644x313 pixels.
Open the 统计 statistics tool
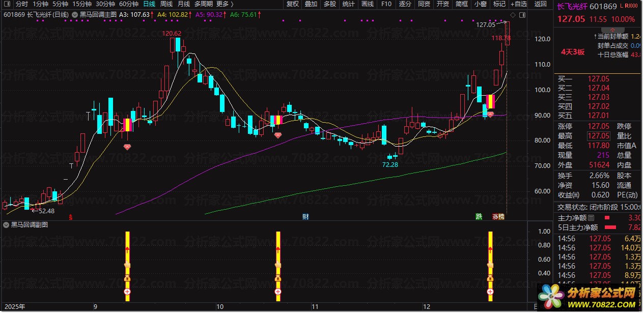tap(349, 4)
